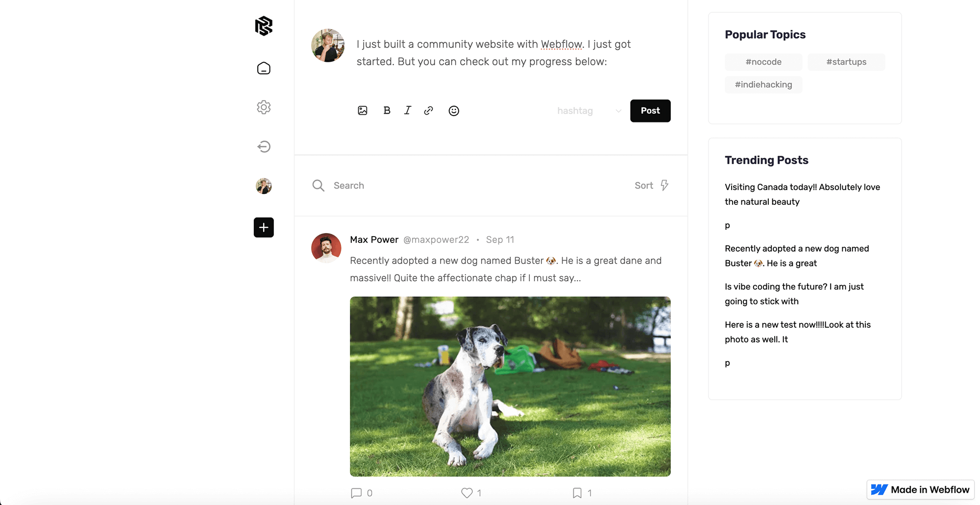Image resolution: width=980 pixels, height=505 pixels.
Task: Open the emoji picker
Action: (x=454, y=111)
